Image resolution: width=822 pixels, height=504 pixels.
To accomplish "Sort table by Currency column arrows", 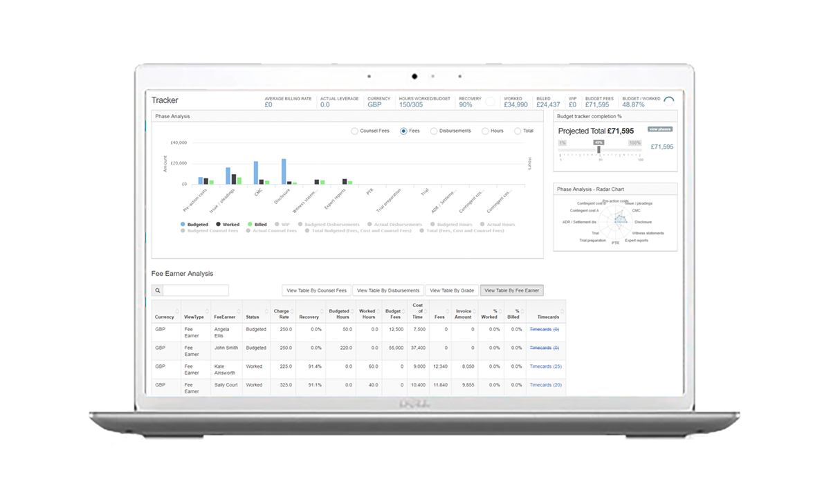I will pyautogui.click(x=176, y=312).
